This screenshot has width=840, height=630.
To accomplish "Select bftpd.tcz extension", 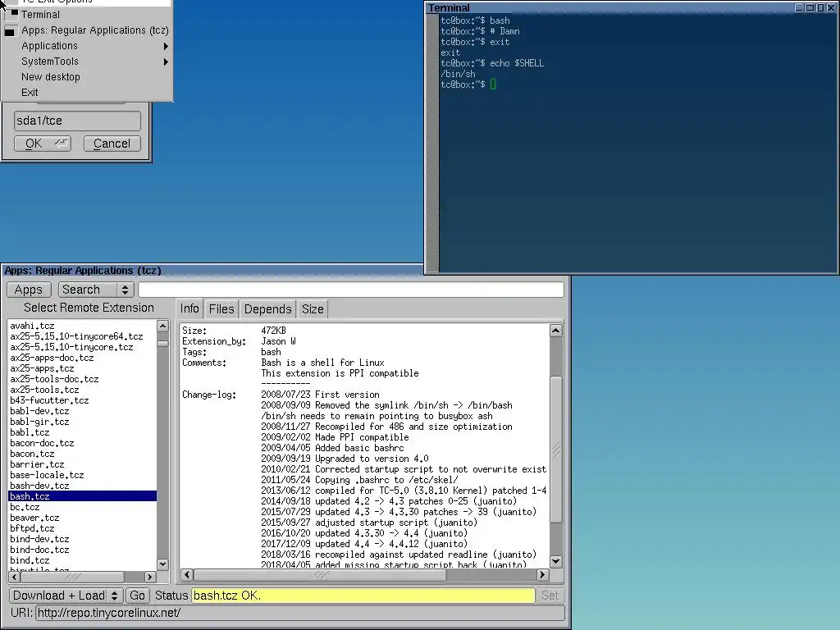I will click(82, 529).
